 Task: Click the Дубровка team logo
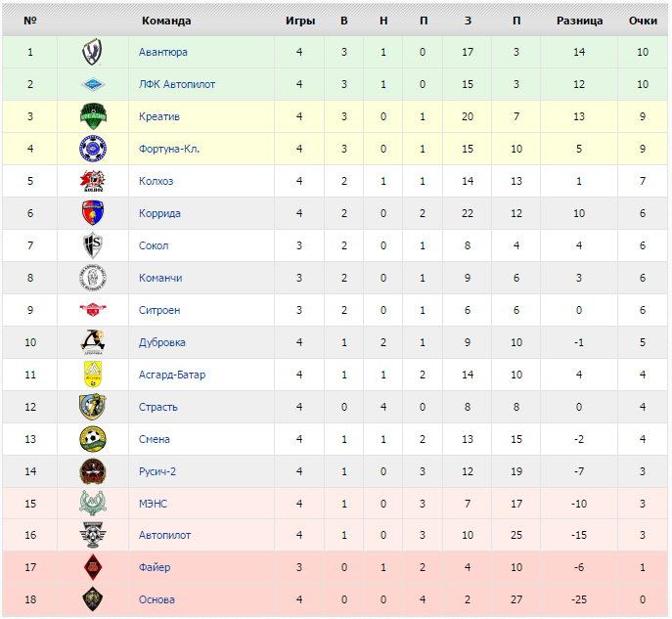coord(93,342)
